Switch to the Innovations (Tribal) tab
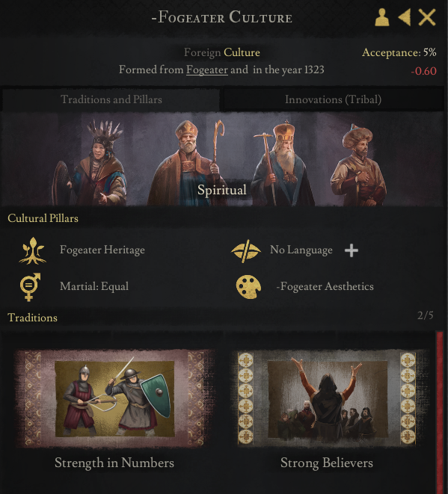Image resolution: width=448 pixels, height=494 pixels. (333, 99)
